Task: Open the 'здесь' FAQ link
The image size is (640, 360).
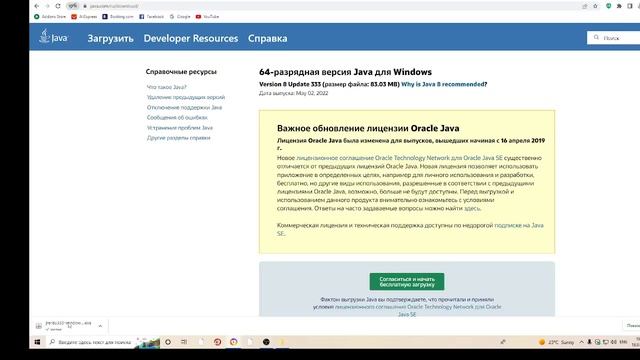Action: (x=472, y=208)
